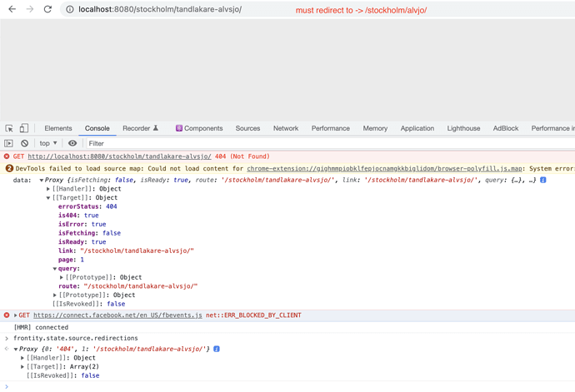The height and width of the screenshot is (392, 575).
Task: Select the isError: true property
Action: click(82, 224)
